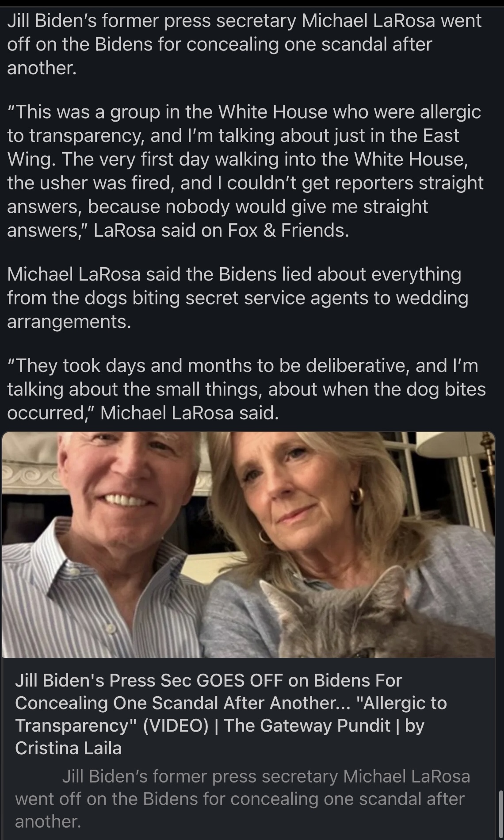
Task: Click the gray link description under the headline
Action: click(x=242, y=799)
